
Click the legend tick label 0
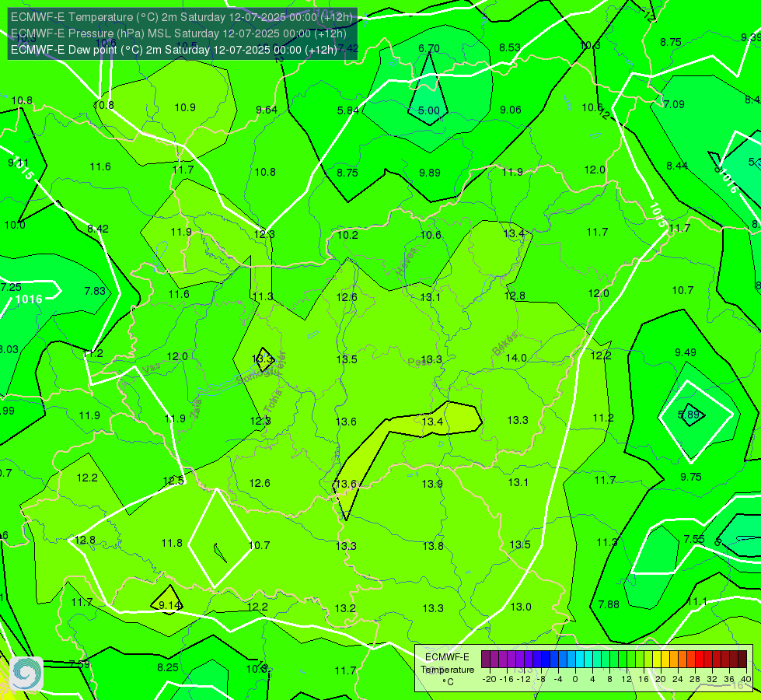tap(575, 679)
